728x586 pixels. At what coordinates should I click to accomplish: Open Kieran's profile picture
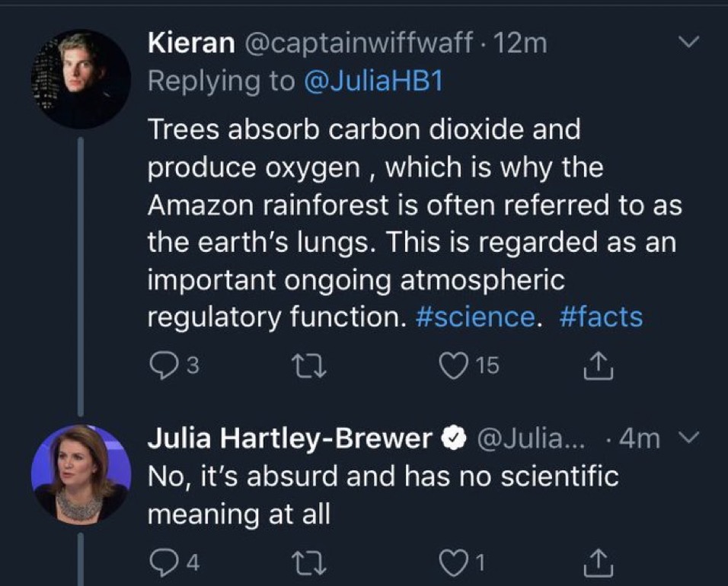(81, 78)
